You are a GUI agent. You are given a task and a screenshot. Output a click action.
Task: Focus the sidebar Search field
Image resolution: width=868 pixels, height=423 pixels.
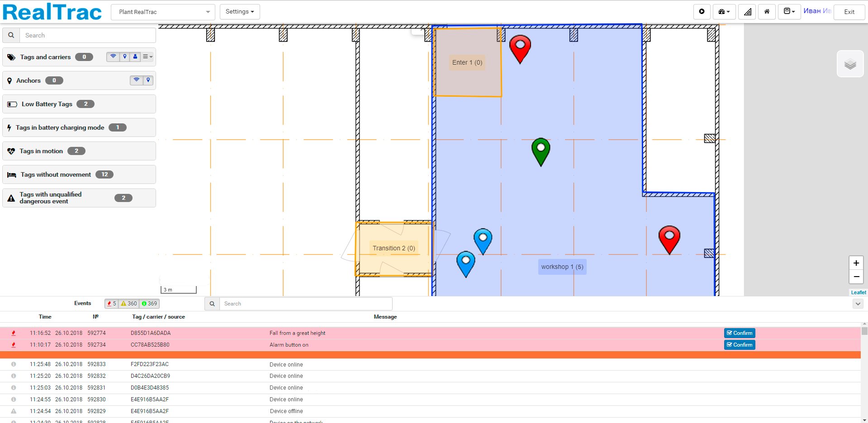tap(88, 35)
